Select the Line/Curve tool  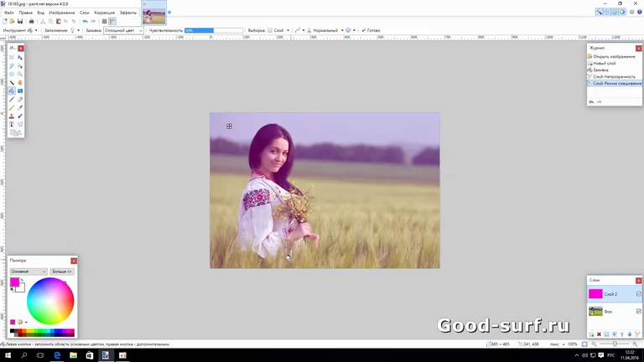click(20, 124)
